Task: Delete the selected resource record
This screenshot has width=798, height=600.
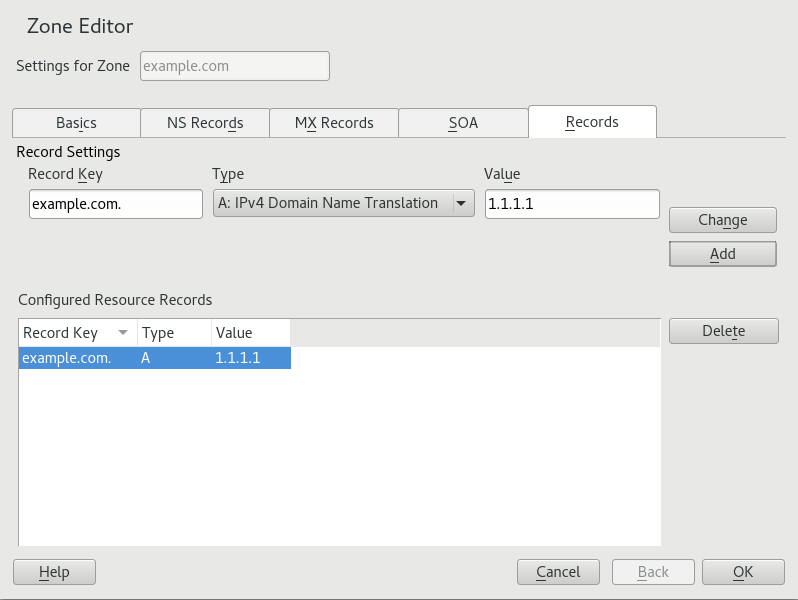Action: point(722,331)
